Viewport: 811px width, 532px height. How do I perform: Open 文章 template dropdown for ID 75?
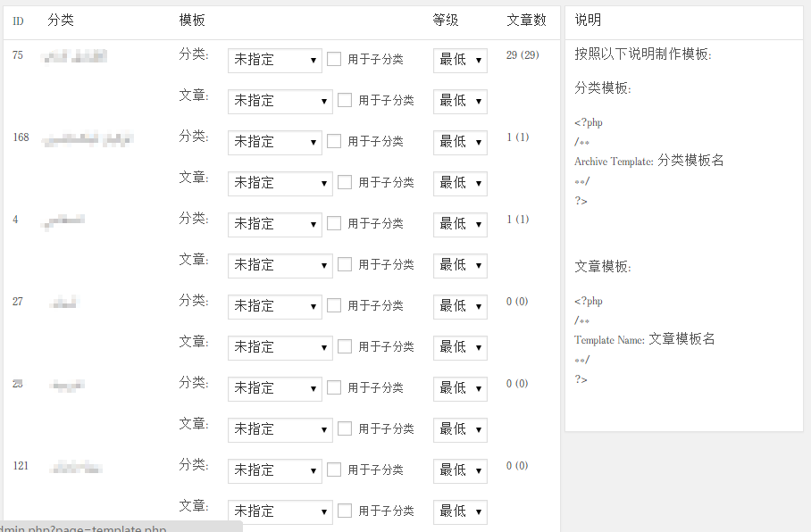(280, 101)
